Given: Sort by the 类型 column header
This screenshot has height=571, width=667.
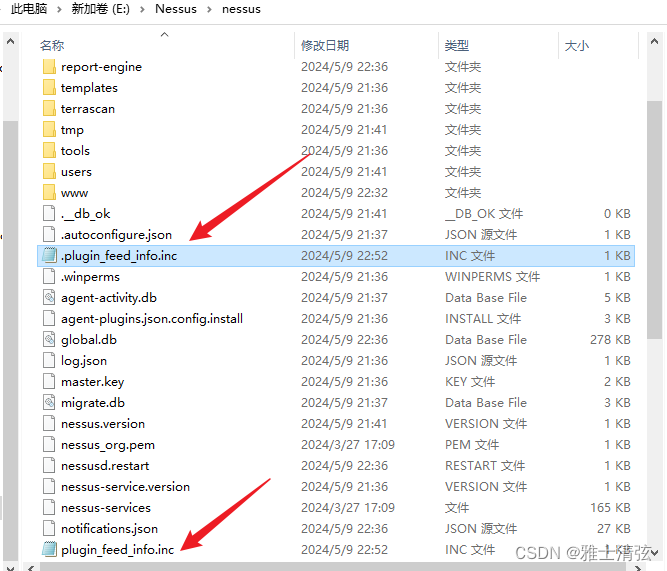Looking at the screenshot, I should coord(457,46).
